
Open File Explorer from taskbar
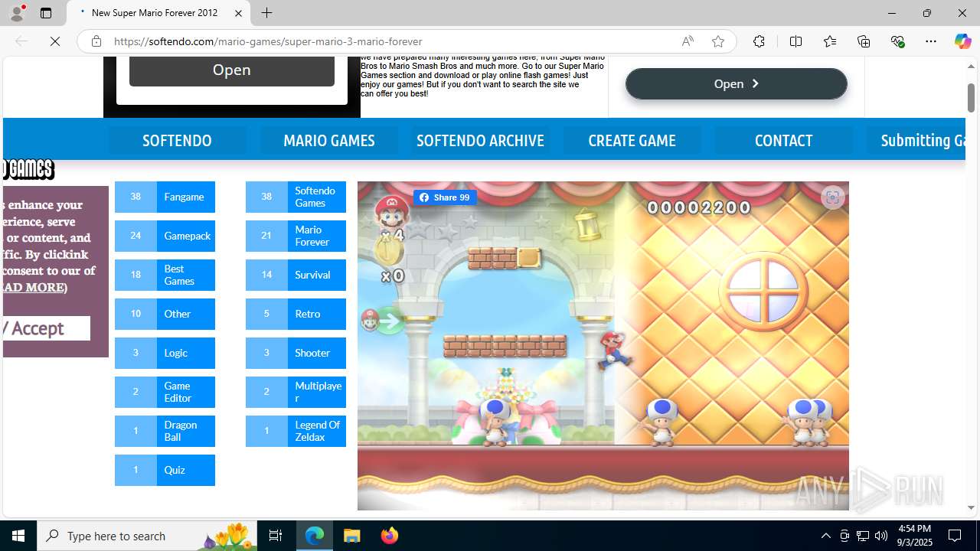click(352, 536)
